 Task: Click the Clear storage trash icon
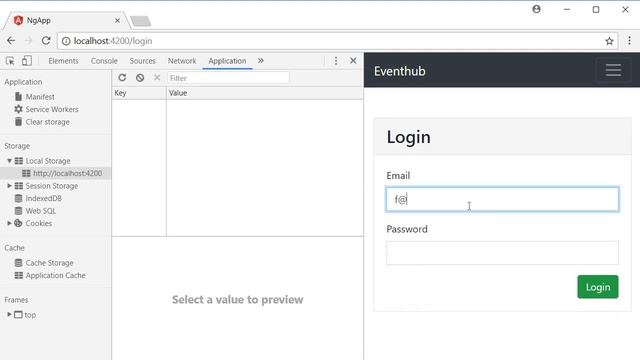(x=18, y=122)
